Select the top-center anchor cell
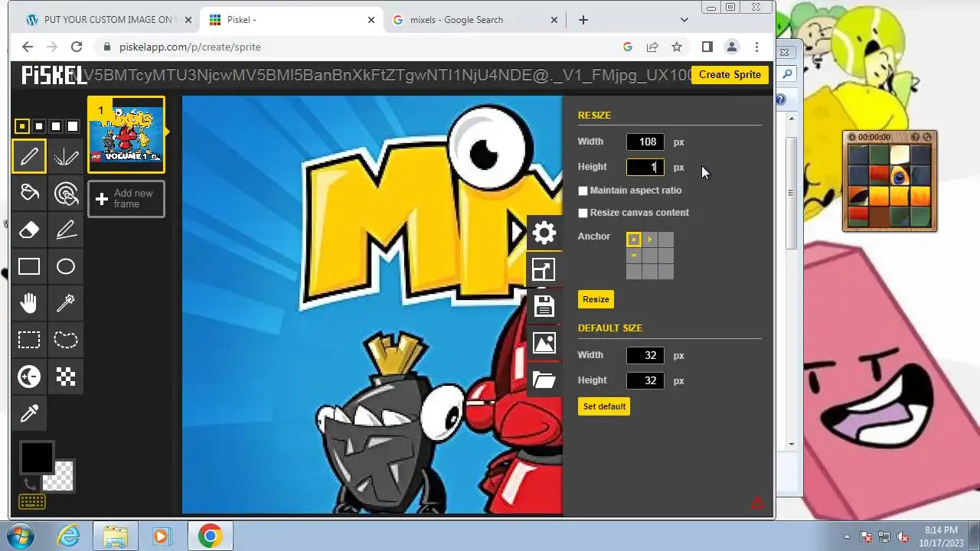 pyautogui.click(x=650, y=240)
